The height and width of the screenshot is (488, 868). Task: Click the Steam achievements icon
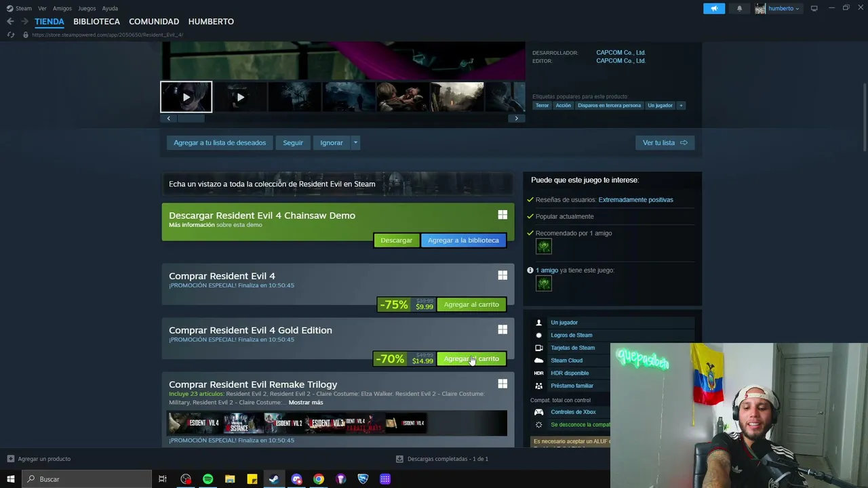point(539,335)
